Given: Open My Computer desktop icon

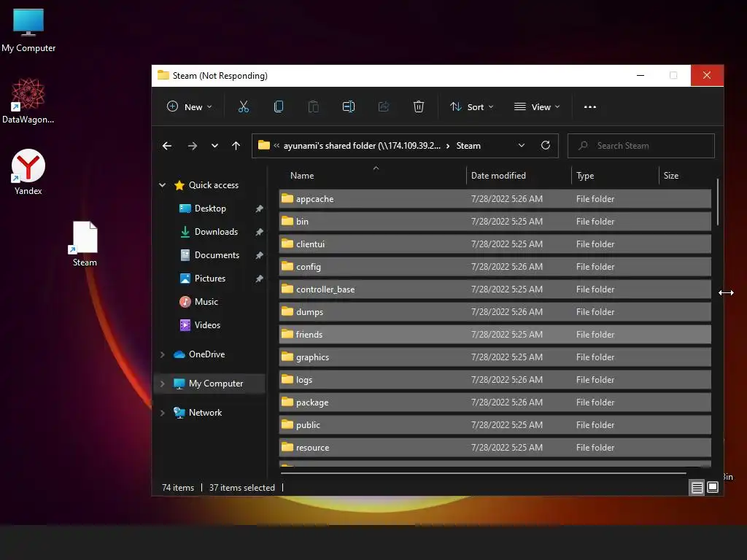Looking at the screenshot, I should (28, 31).
